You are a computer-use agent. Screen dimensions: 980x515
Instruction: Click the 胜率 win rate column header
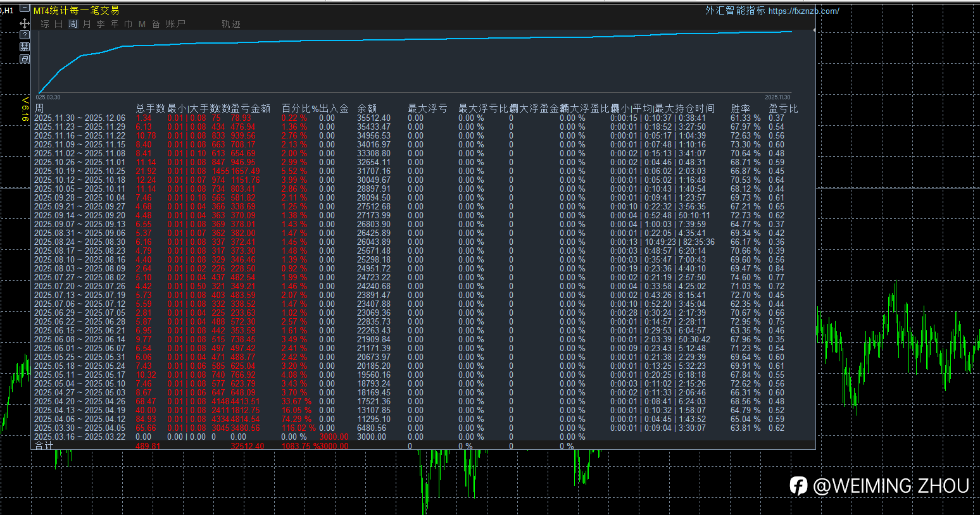[x=740, y=108]
